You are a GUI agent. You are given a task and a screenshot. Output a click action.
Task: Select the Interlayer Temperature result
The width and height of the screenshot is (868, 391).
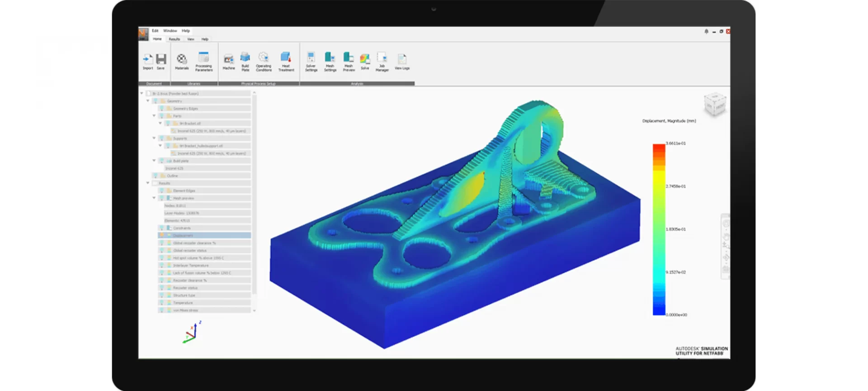coord(204,265)
